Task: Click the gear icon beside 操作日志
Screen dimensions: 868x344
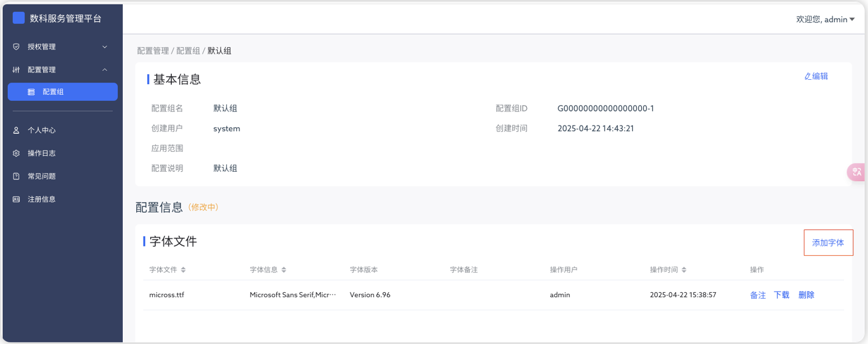Action: [16, 153]
